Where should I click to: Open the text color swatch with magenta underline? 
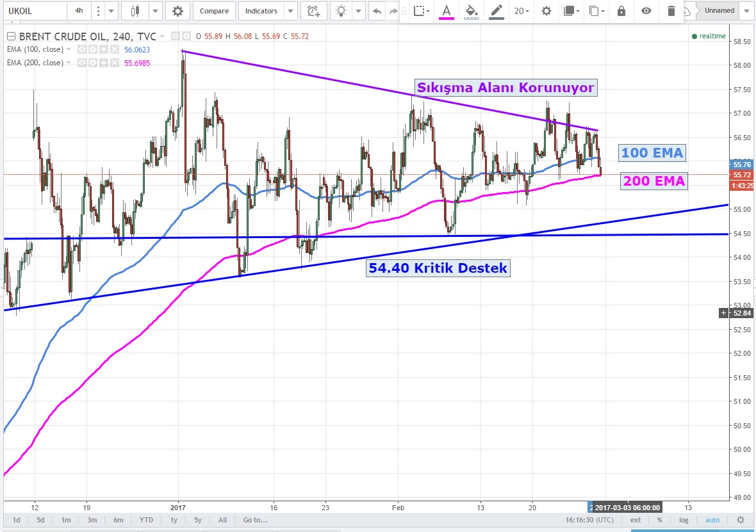click(446, 11)
